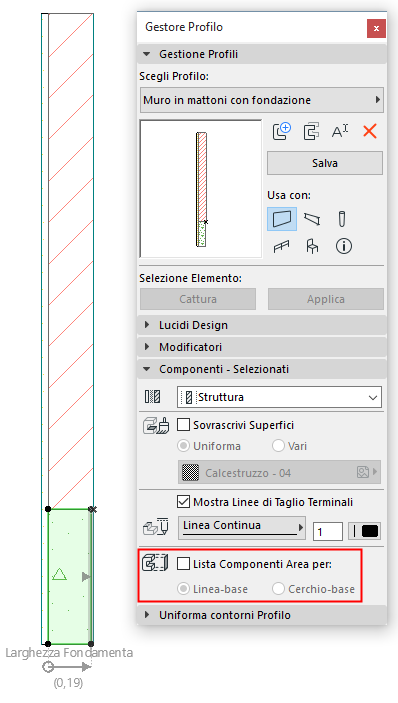
Task: Click the New Profile icon
Action: click(x=281, y=131)
